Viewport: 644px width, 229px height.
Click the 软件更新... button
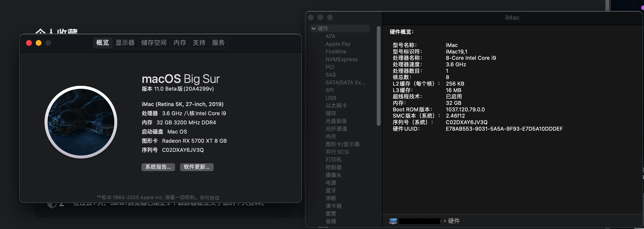pos(197,167)
